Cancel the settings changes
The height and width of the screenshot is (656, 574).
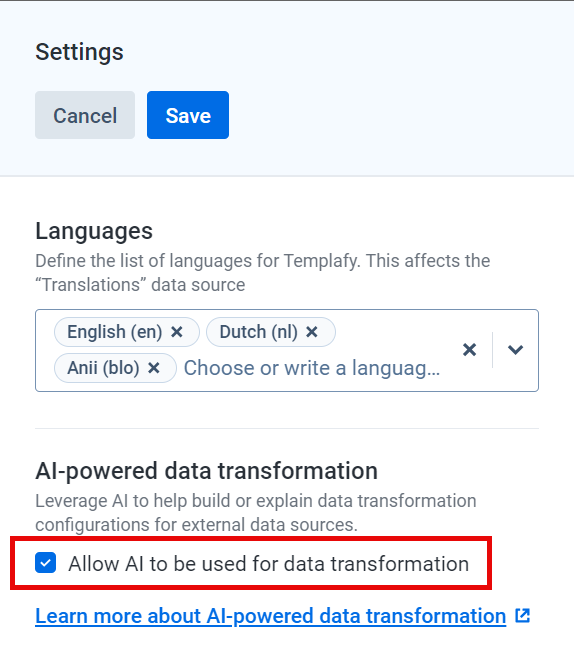(x=85, y=115)
